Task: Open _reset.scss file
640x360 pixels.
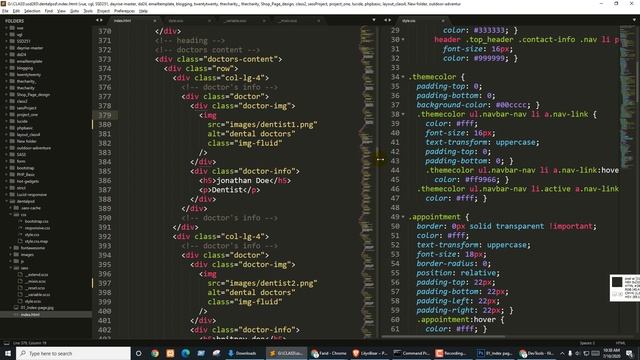Action: click(x=35, y=288)
